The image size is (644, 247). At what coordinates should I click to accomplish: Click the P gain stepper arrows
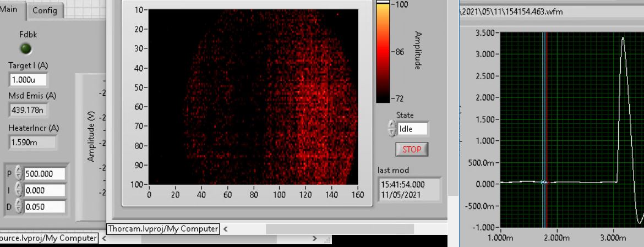tap(19, 173)
